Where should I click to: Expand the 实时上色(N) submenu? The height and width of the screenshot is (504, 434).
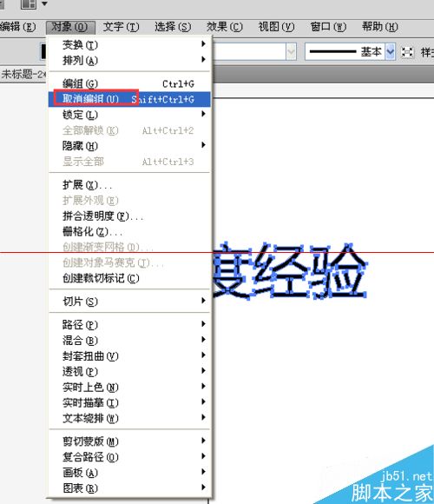pos(129,387)
